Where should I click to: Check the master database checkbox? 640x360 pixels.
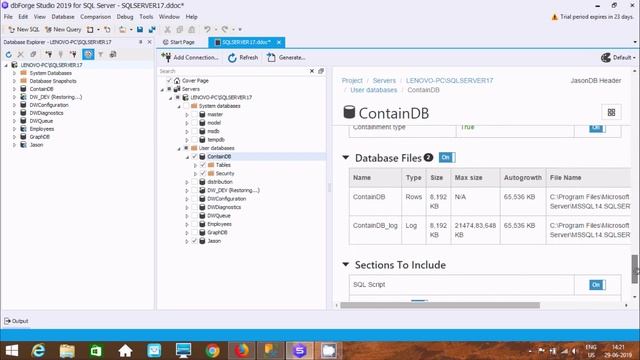click(195, 114)
